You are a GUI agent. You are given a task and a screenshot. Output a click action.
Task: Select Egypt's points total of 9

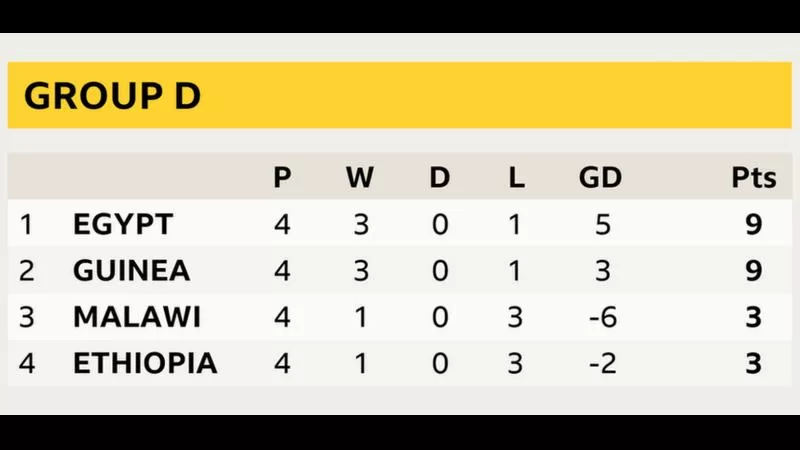point(754,224)
